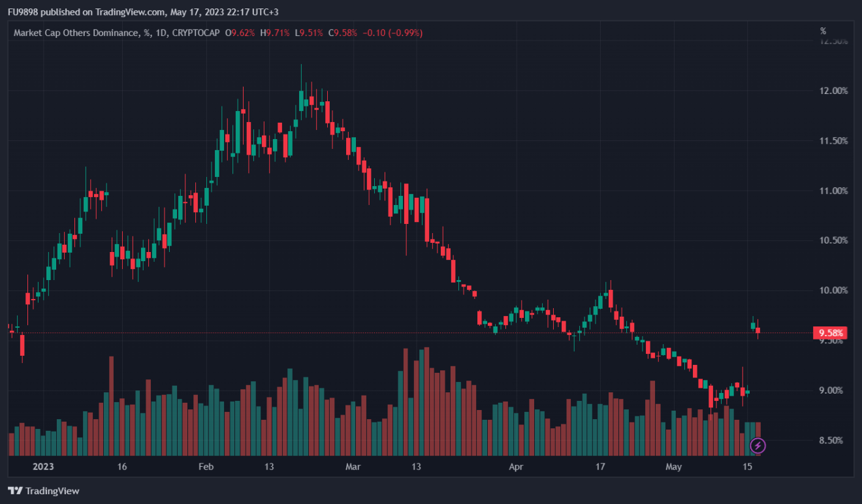Click the 12.00% price axis label
862x504 pixels.
point(834,91)
